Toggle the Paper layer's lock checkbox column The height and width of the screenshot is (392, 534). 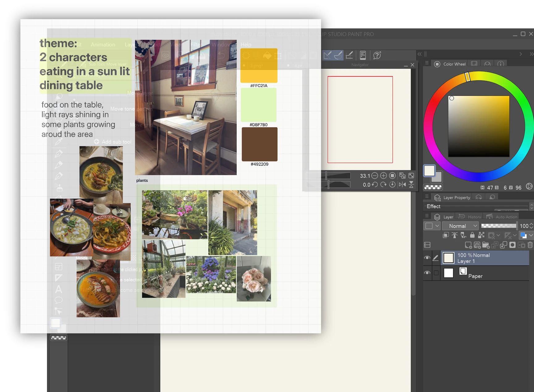pos(436,273)
